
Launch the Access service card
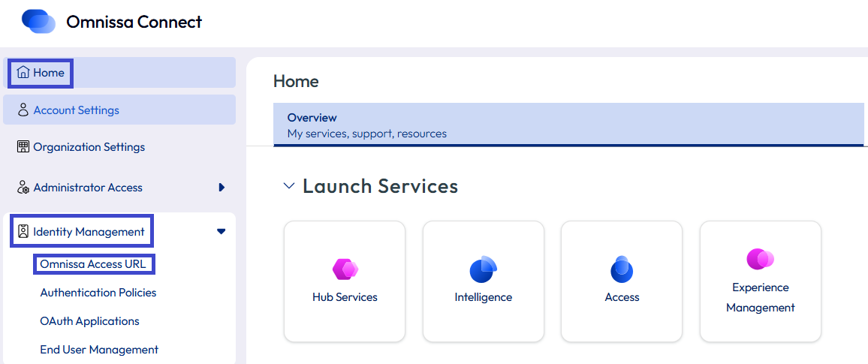622,281
